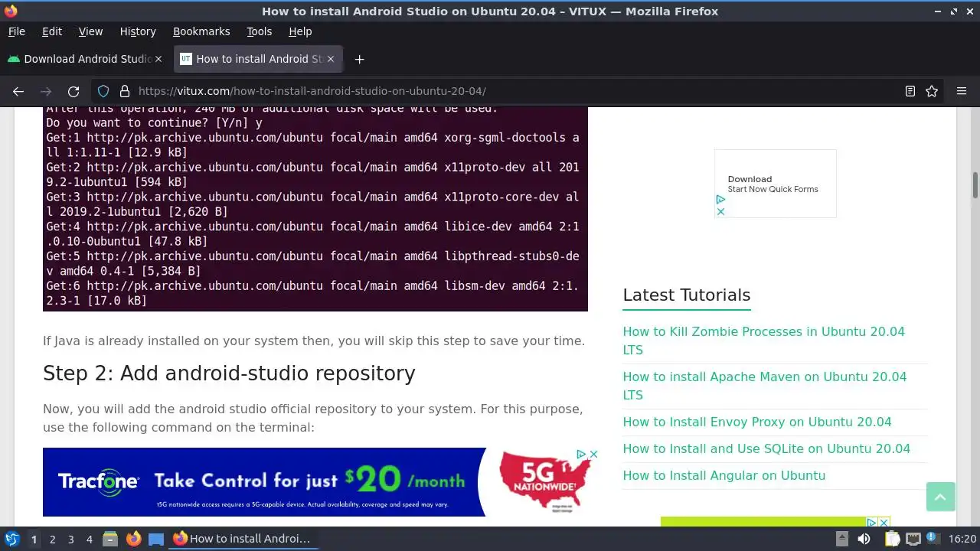Open the desktop application start menu
980x551 pixels.
[11, 539]
